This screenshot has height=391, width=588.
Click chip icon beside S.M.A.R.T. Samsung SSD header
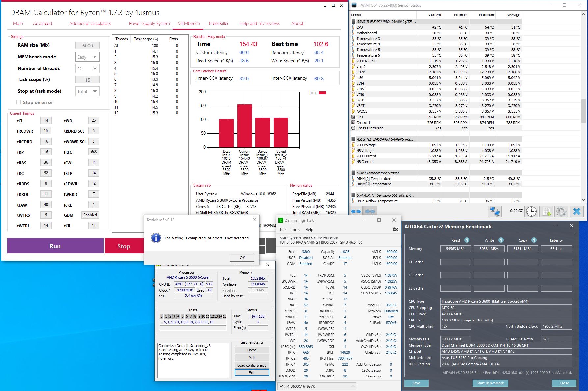click(x=353, y=195)
